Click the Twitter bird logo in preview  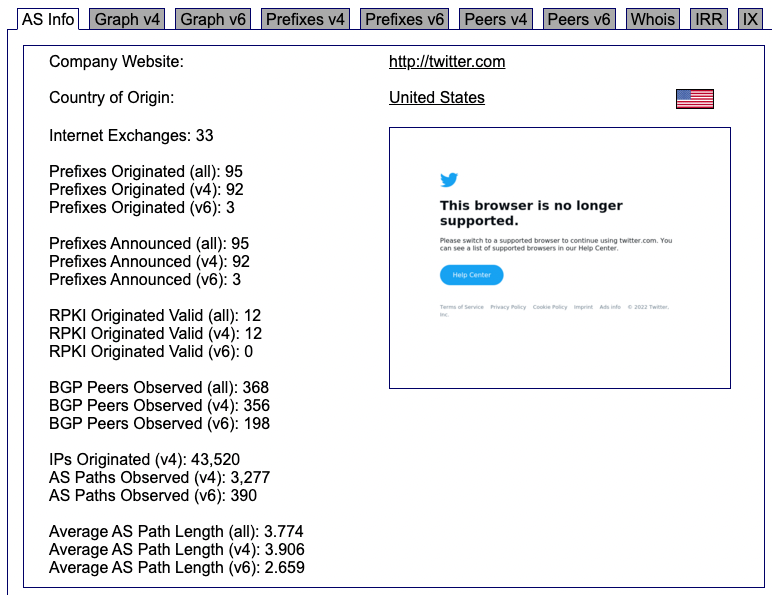coord(449,180)
